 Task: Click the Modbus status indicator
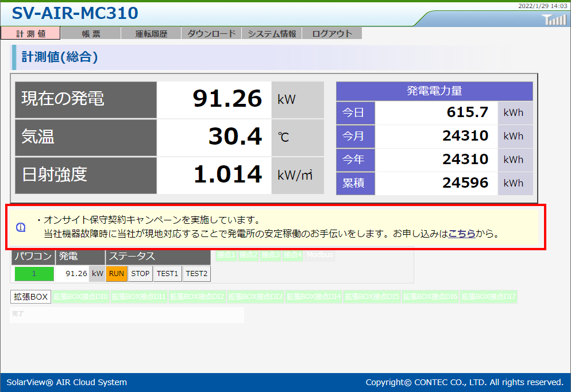tap(319, 255)
